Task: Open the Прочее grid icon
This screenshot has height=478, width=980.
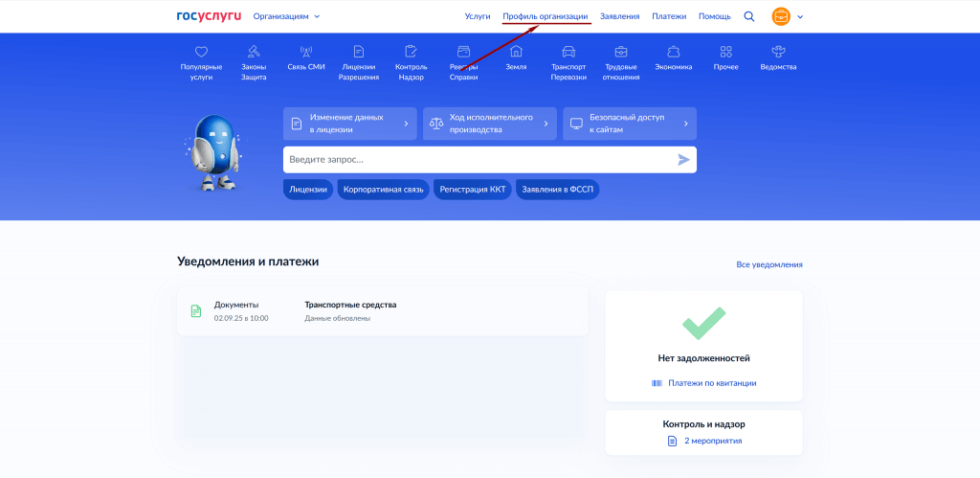Action: 726,52
